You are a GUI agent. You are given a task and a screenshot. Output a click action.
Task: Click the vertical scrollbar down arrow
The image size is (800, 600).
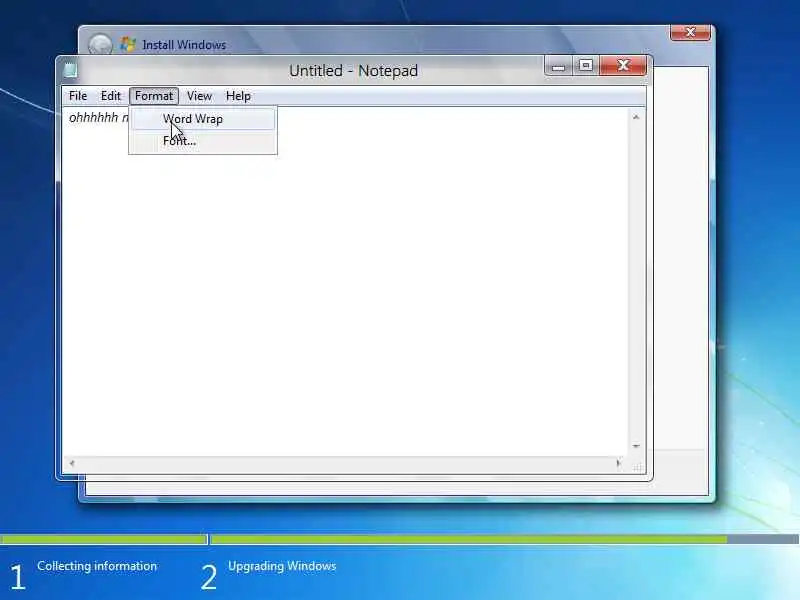(x=636, y=446)
